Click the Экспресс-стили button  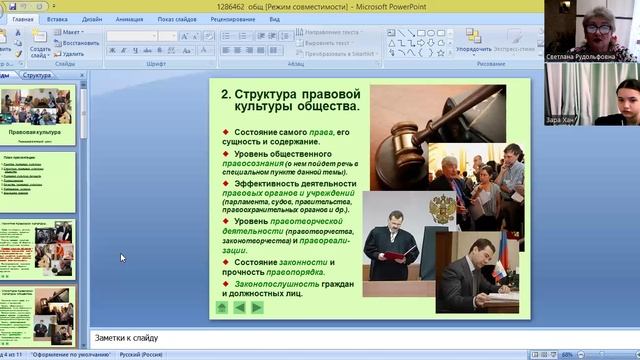tap(514, 41)
